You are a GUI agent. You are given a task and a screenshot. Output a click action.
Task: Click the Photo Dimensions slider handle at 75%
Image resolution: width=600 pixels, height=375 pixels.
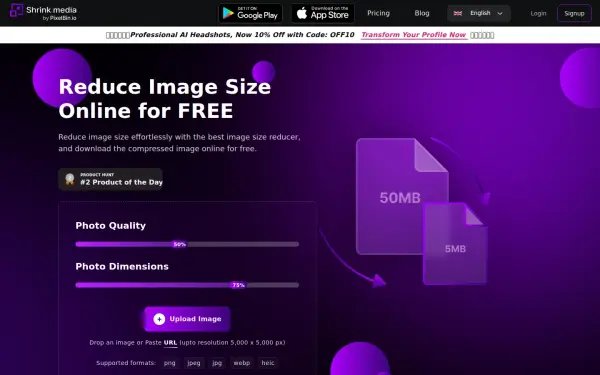[x=238, y=285]
